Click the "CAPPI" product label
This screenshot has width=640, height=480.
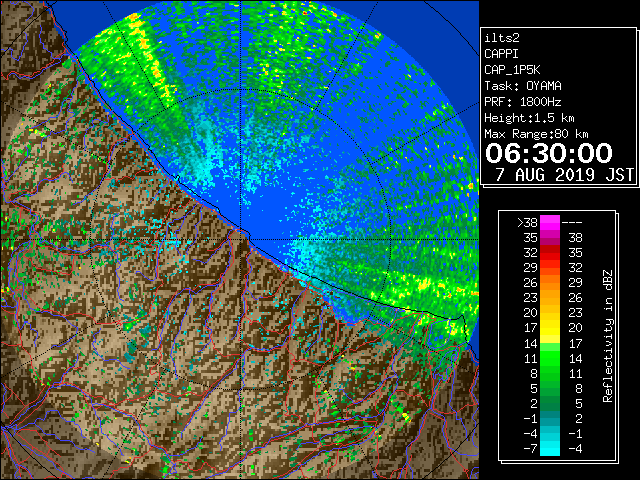pos(501,54)
